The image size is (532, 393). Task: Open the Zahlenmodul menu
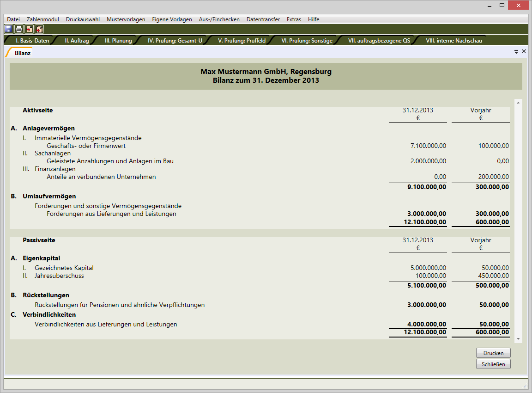pos(43,19)
